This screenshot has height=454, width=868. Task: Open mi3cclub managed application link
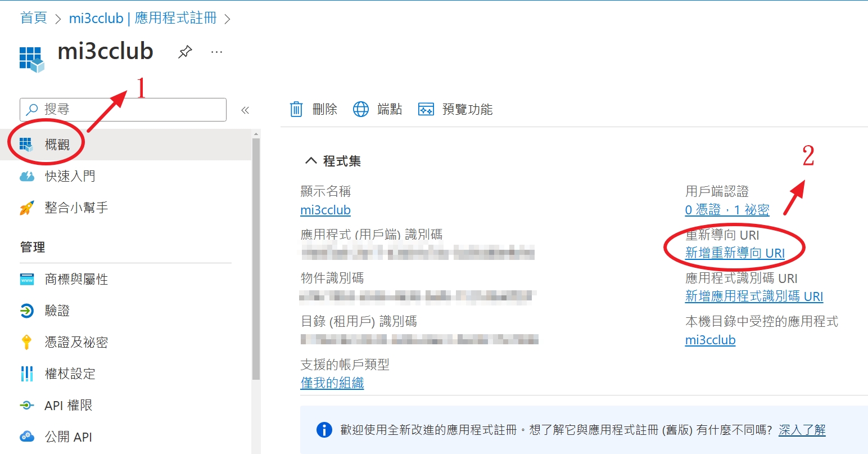pyautogui.click(x=710, y=340)
